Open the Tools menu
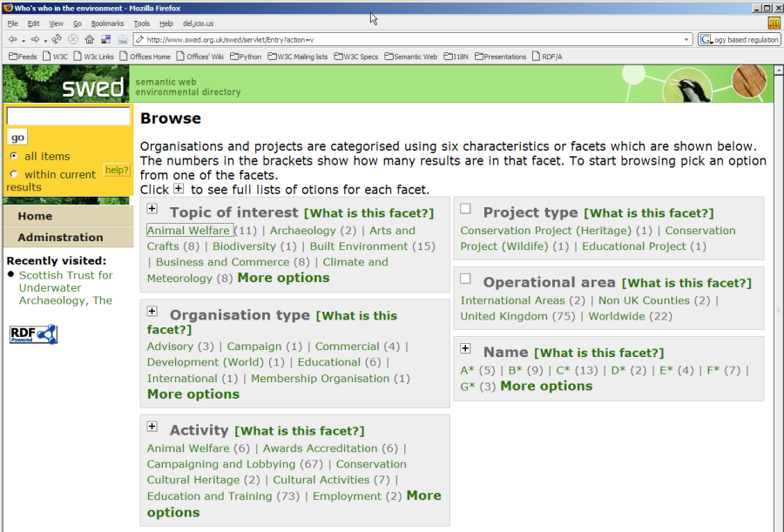Viewport: 784px width, 532px height. pyautogui.click(x=141, y=24)
